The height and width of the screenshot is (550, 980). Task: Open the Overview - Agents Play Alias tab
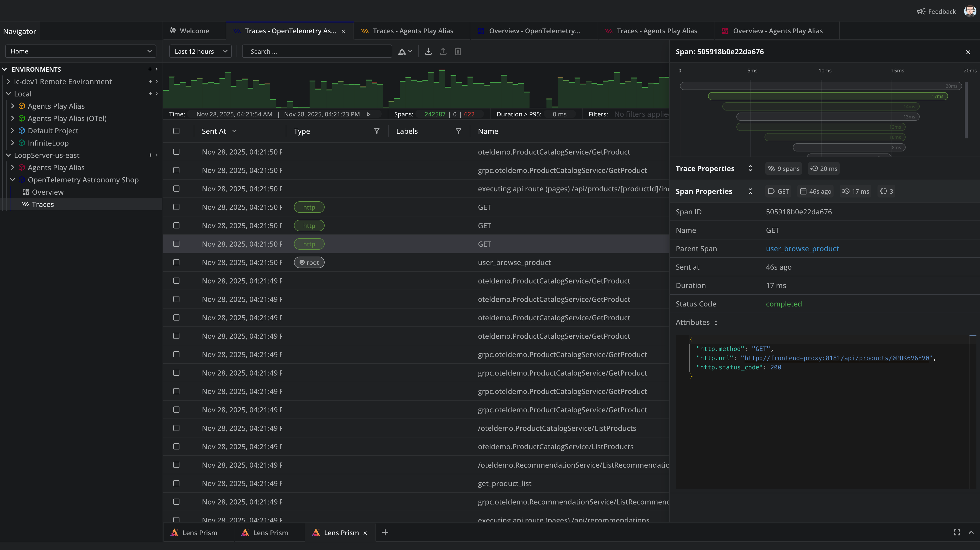pos(777,31)
